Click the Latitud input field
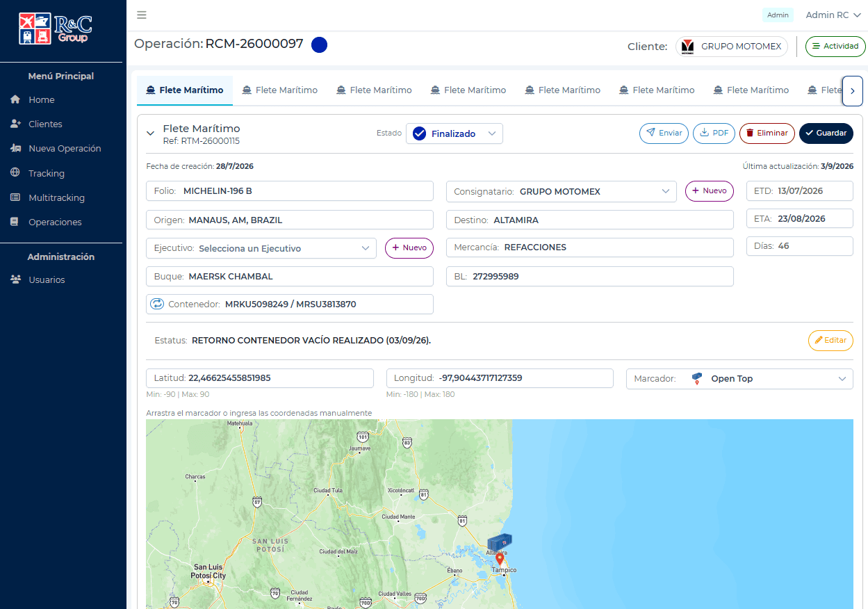 click(x=260, y=378)
